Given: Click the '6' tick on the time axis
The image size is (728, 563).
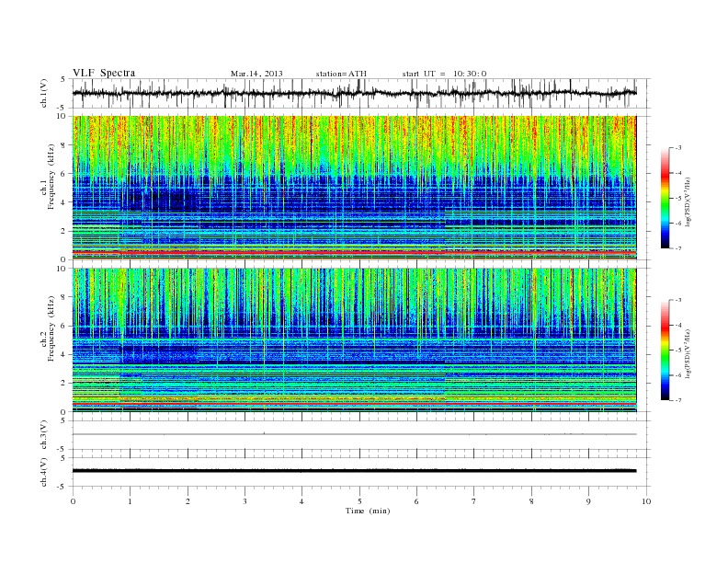Looking at the screenshot, I should click(416, 501).
